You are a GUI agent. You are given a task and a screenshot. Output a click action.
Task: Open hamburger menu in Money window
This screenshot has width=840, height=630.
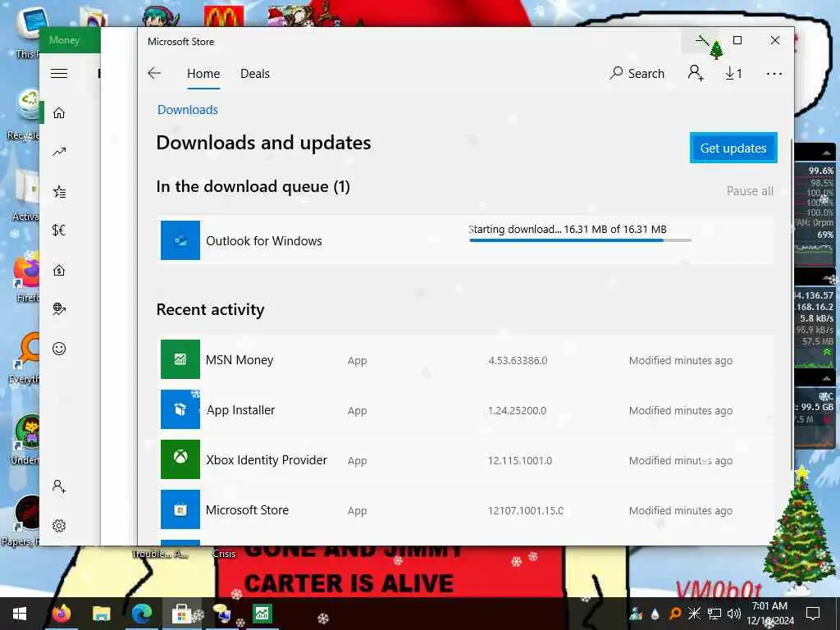click(59, 73)
